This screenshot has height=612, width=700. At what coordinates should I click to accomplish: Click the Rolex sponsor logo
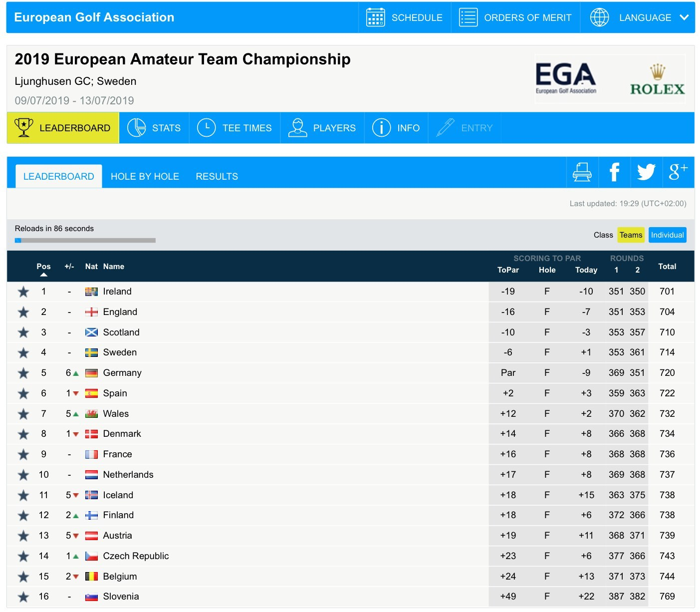point(657,80)
